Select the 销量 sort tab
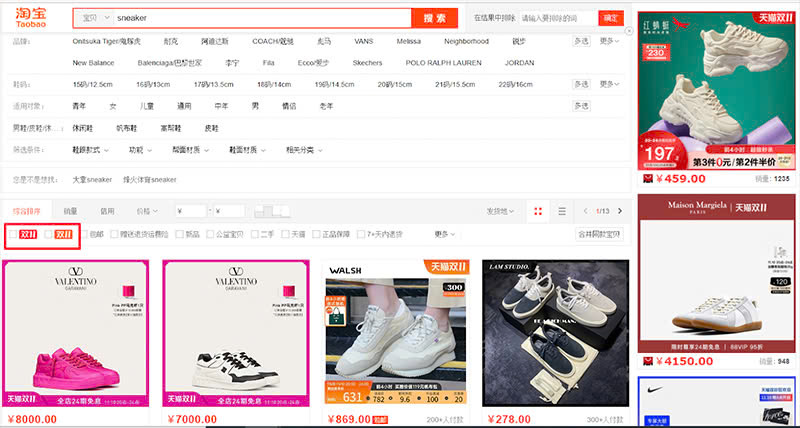The width and height of the screenshot is (800, 428). (70, 211)
